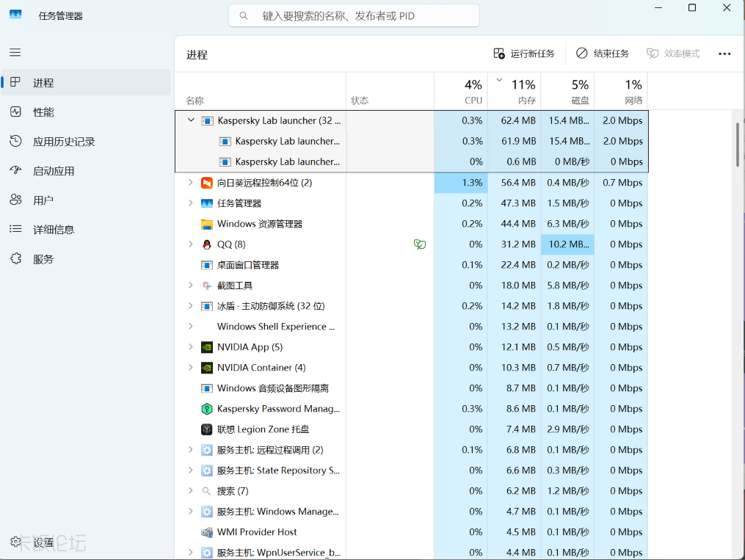Image resolution: width=745 pixels, height=560 pixels.
Task: Open the three-dots more options menu
Action: click(x=724, y=54)
